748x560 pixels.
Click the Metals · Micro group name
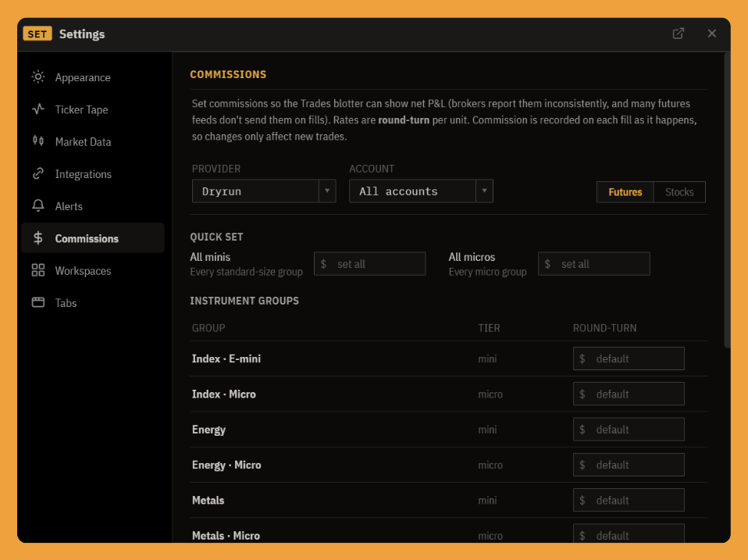point(226,536)
